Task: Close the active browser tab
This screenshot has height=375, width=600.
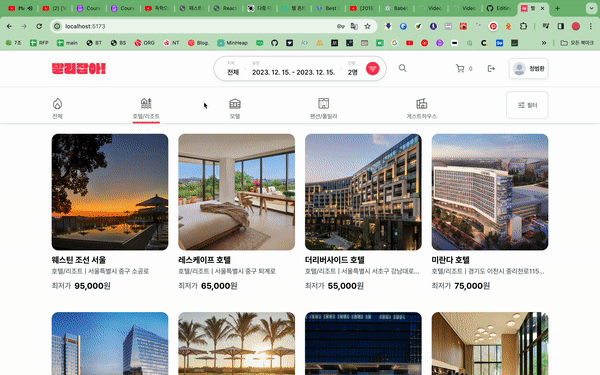Action: pyautogui.click(x=542, y=8)
